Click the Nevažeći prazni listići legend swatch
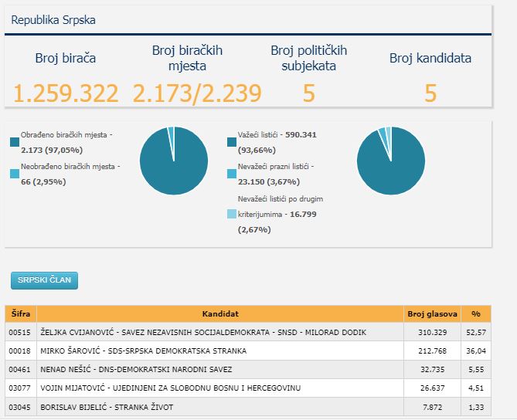 click(232, 174)
